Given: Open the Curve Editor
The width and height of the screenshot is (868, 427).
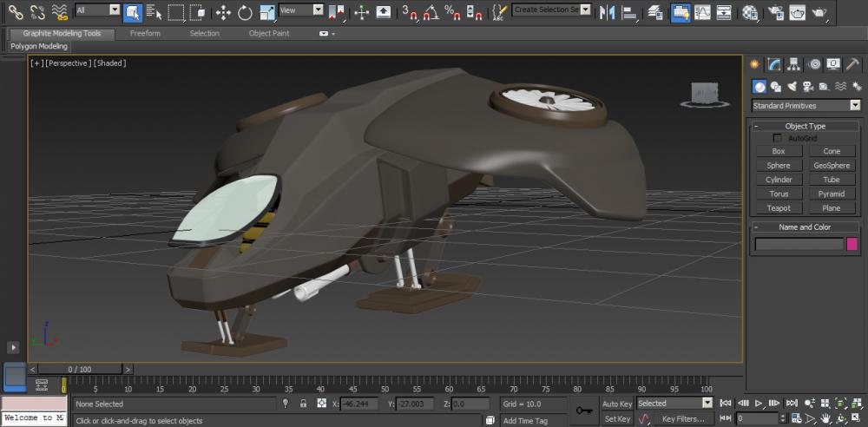Looking at the screenshot, I should 702,12.
